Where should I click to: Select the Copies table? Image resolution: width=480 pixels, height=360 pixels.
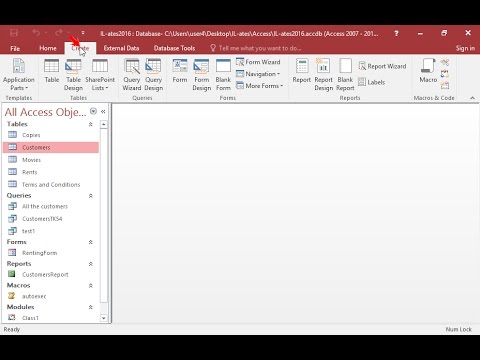click(x=51, y=135)
